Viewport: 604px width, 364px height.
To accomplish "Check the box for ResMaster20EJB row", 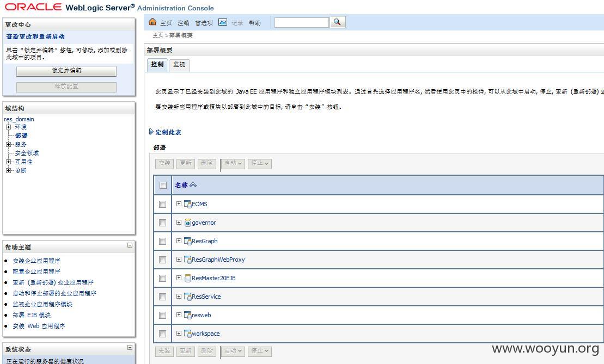I will 162,278.
